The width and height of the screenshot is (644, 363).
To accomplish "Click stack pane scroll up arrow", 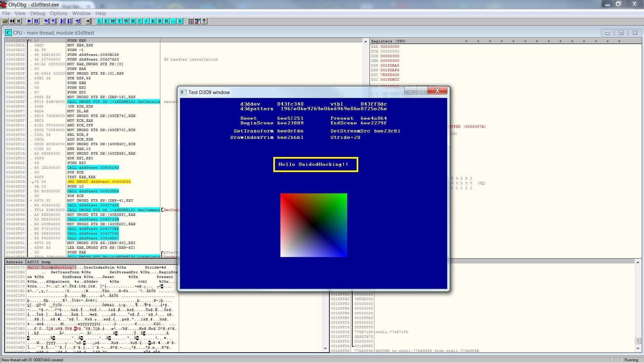I will coord(638,262).
